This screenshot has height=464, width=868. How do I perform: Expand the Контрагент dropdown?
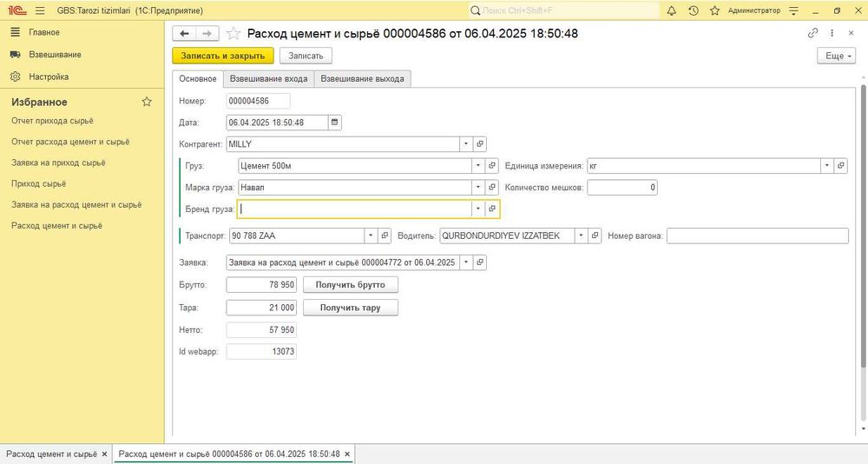(x=466, y=143)
